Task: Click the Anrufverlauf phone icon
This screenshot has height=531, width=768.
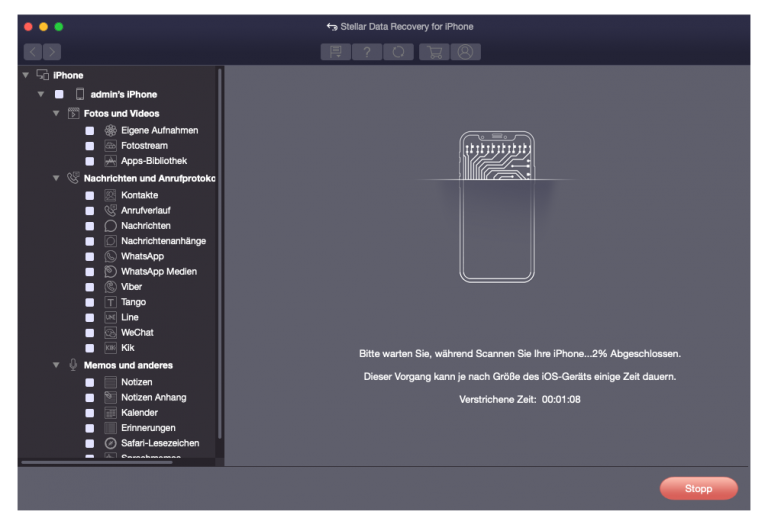Action: click(111, 210)
